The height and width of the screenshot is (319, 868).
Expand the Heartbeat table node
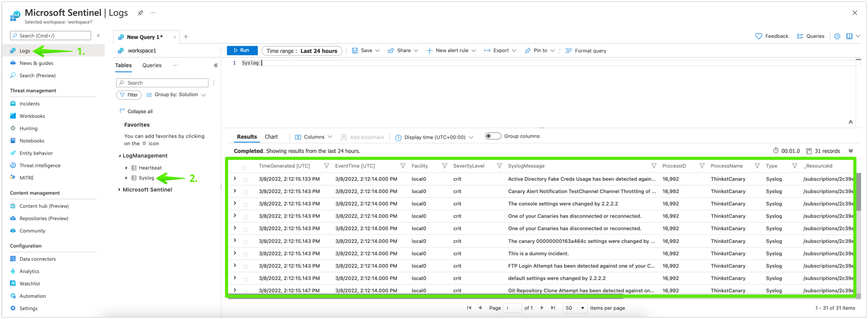click(126, 168)
